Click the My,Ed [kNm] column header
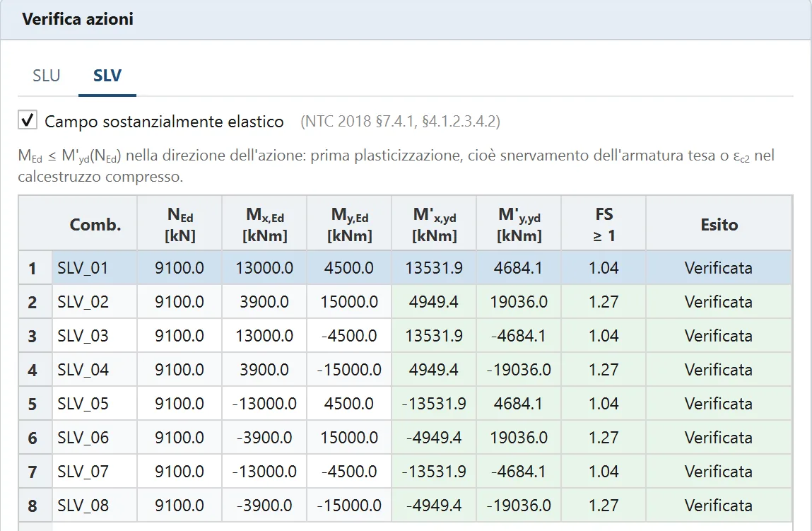812x531 pixels. 350,224
